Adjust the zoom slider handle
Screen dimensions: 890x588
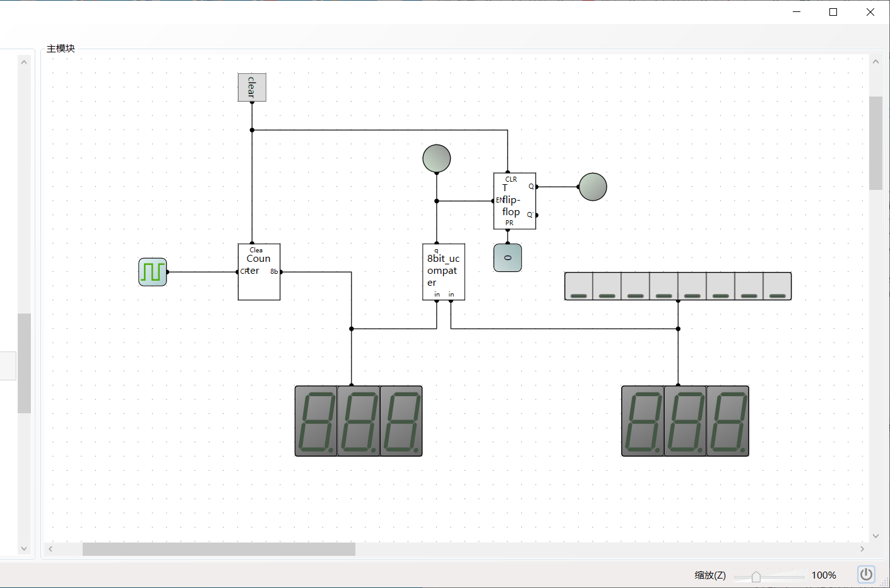coord(756,577)
